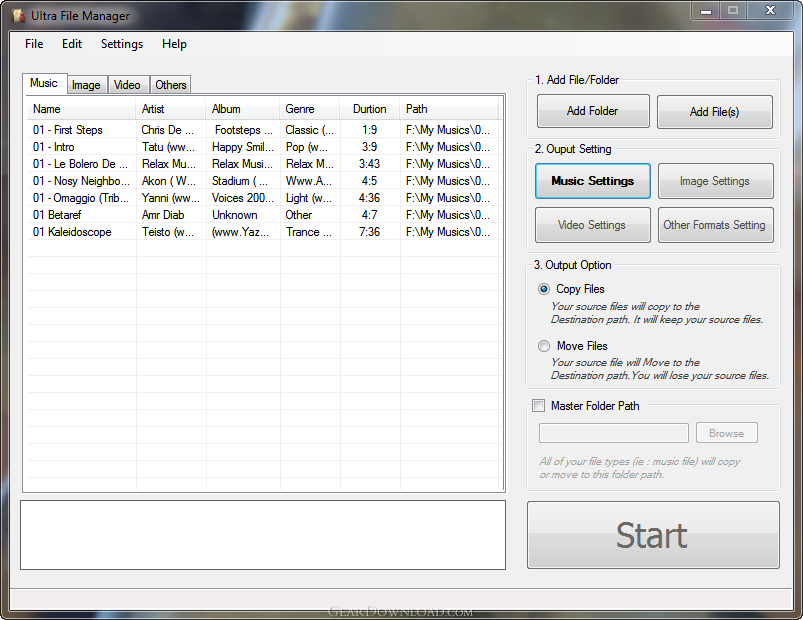Select the '01 - Intro' row

[262, 147]
